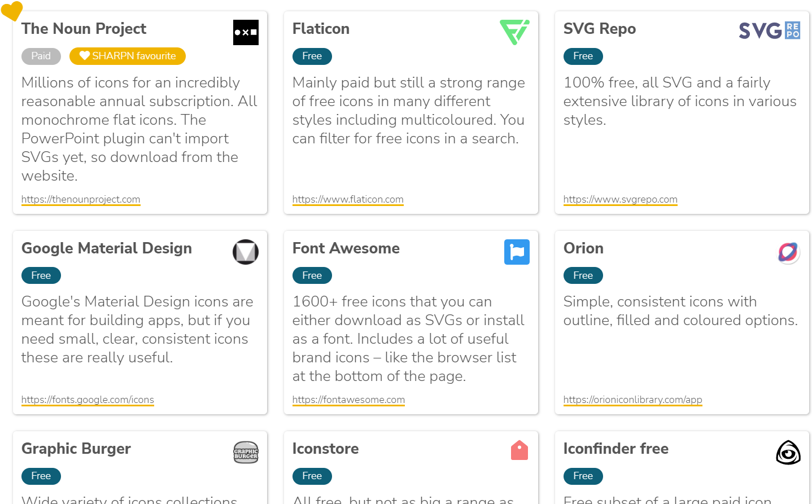
Task: Click the Font Awesome heading
Action: (x=346, y=248)
